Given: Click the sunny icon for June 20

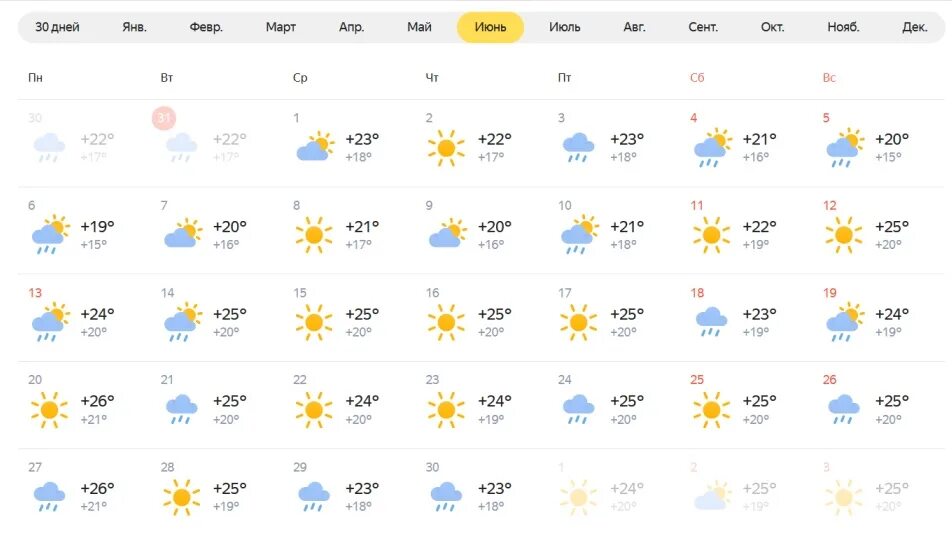Looking at the screenshot, I should (x=49, y=410).
